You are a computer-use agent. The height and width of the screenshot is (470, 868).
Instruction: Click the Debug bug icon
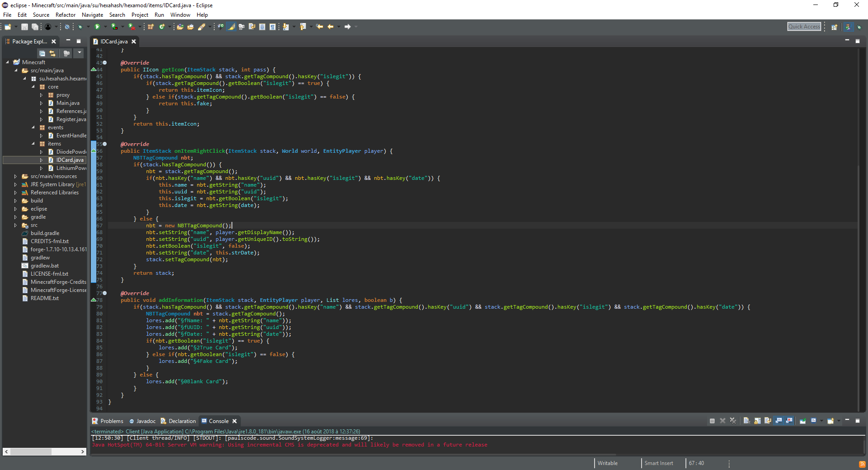click(80, 27)
